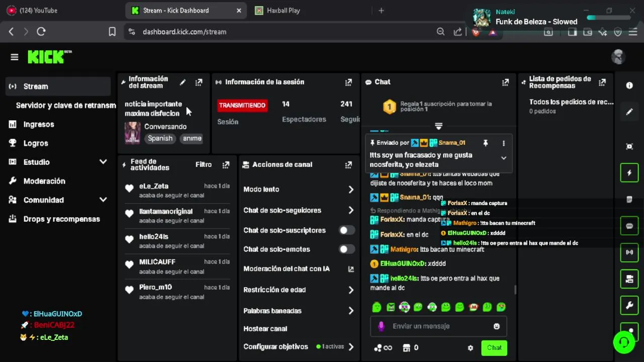Click the purple microphone icon in the message box
The image size is (644, 362).
(x=381, y=326)
